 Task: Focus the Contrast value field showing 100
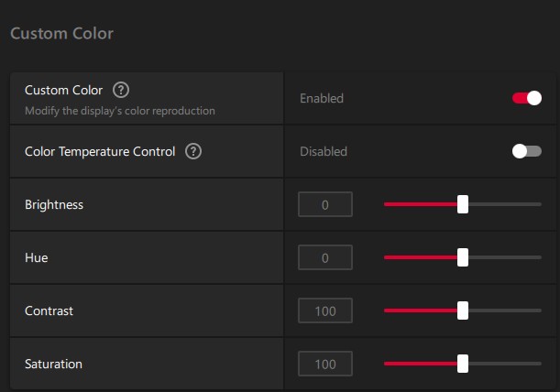(x=325, y=310)
